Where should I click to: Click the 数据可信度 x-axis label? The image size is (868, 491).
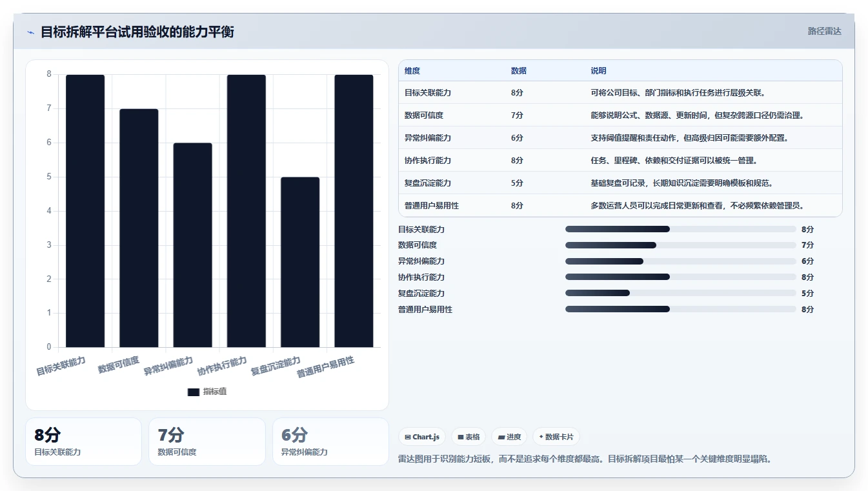tap(118, 365)
